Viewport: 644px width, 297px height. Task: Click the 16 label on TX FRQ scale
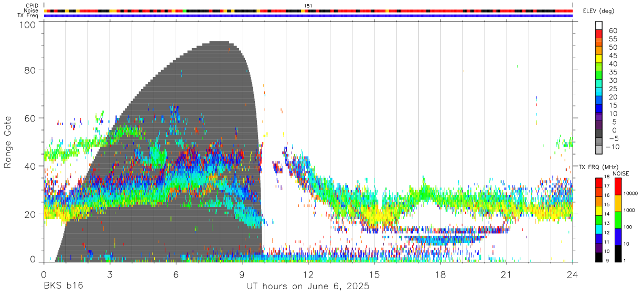(607, 195)
